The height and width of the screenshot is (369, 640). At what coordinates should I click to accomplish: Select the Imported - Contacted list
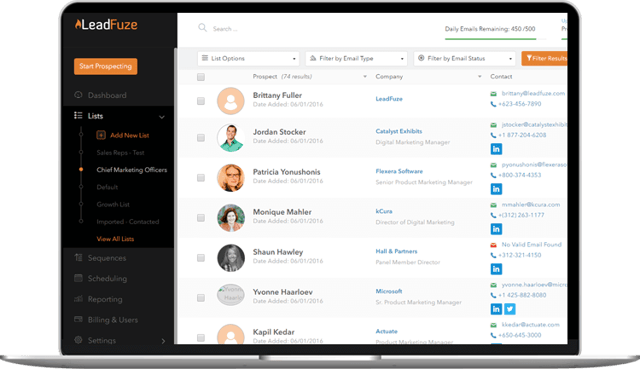128,222
